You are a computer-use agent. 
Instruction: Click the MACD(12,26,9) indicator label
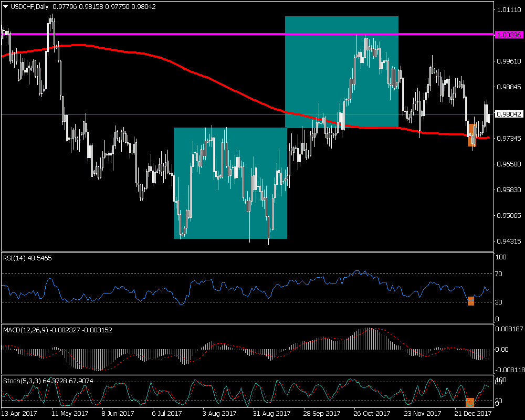point(26,330)
